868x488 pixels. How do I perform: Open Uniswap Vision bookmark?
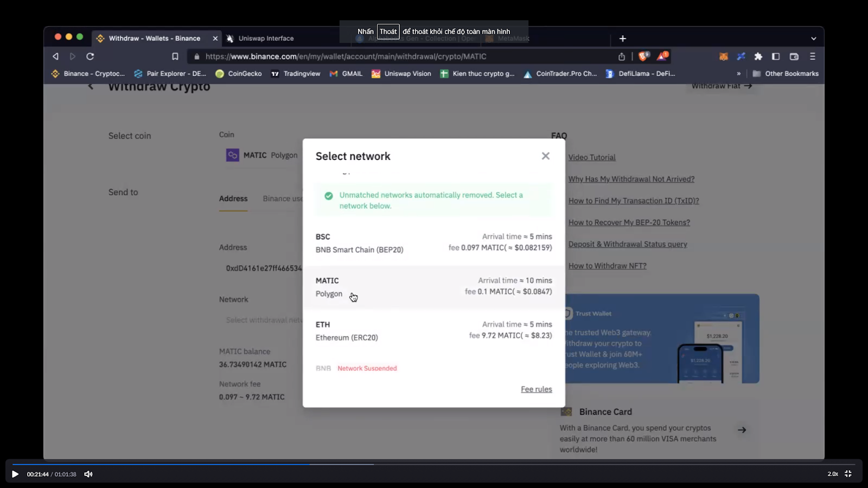tap(401, 74)
